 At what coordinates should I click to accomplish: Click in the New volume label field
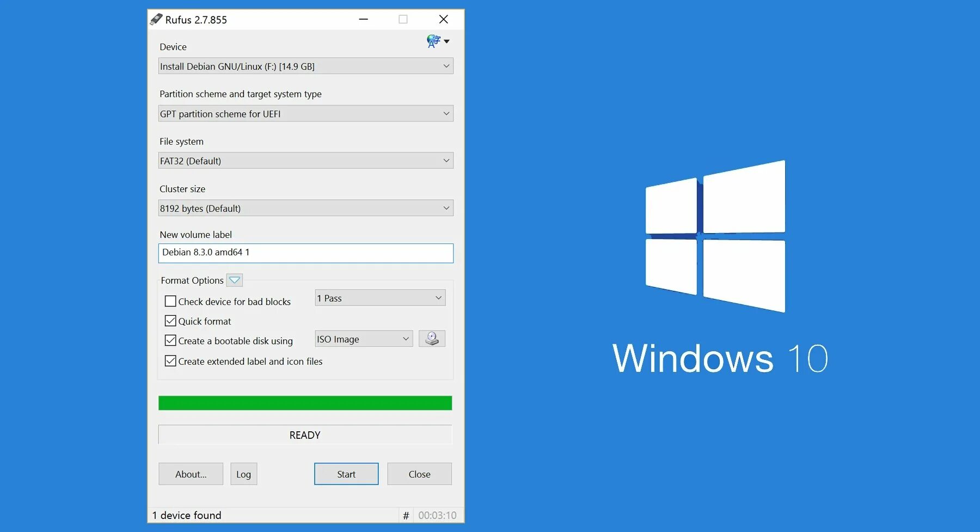coord(305,253)
